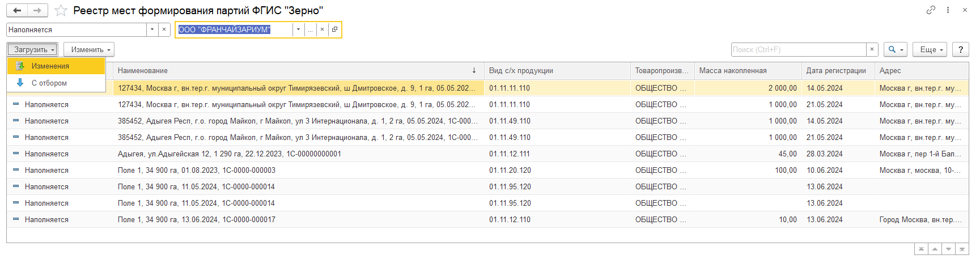This screenshot has width=980, height=259.
Task: Click inside the Поиск search field
Action: coord(798,49)
